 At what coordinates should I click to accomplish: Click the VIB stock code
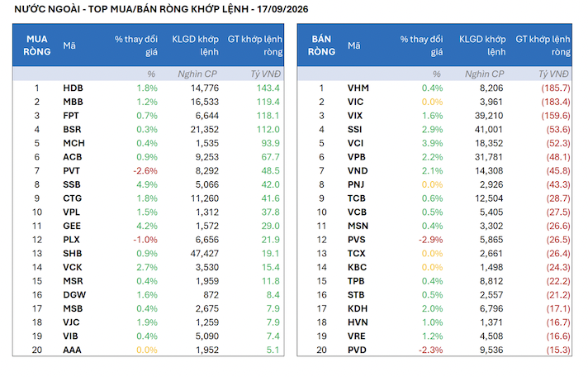click(70, 336)
